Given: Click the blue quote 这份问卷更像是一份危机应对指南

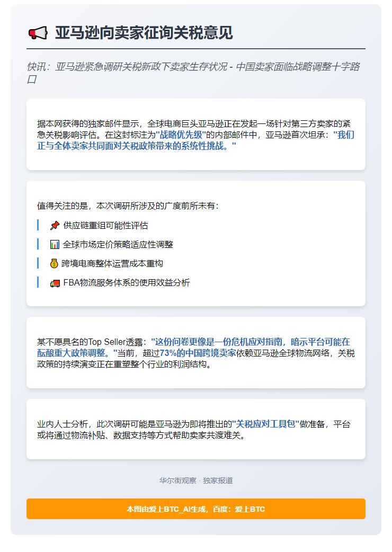Looking at the screenshot, I should (x=193, y=348).
